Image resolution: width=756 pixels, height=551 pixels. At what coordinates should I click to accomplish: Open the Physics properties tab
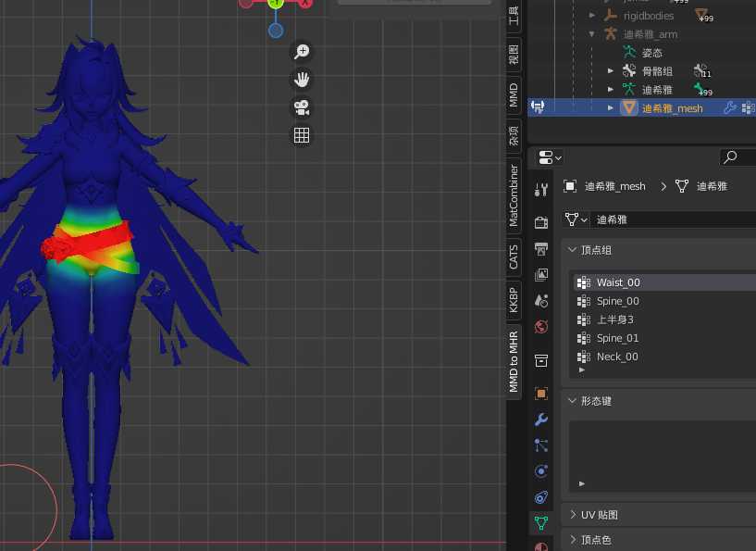[541, 471]
